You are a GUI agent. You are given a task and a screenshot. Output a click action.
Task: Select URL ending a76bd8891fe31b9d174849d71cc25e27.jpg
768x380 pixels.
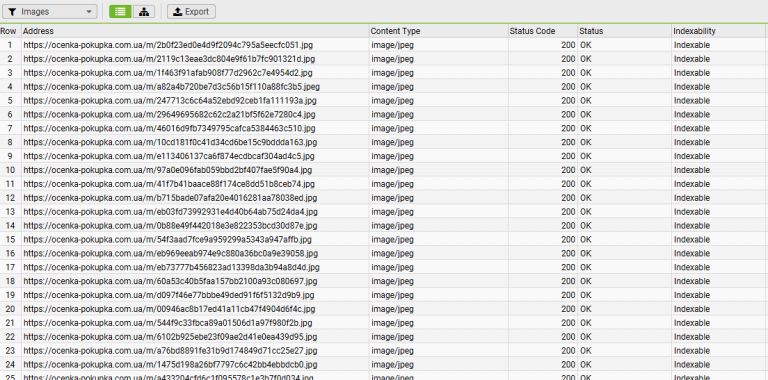point(170,351)
